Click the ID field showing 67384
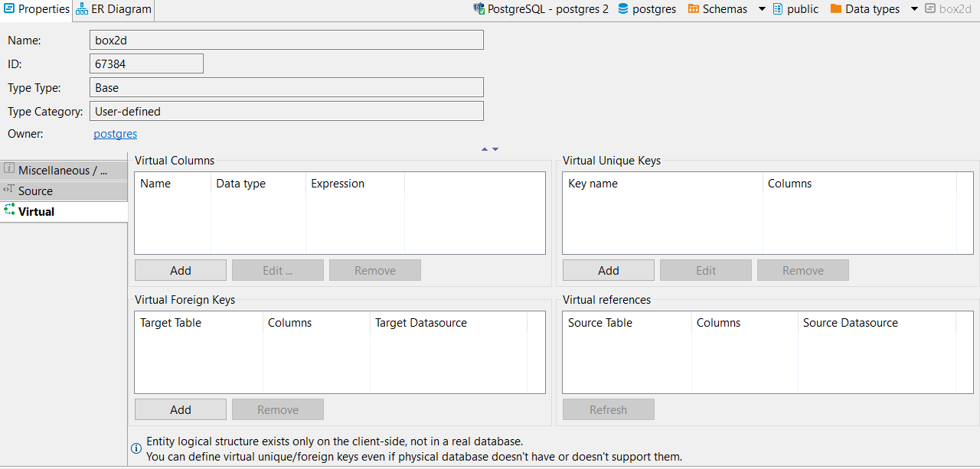This screenshot has width=980, height=469. coord(146,64)
